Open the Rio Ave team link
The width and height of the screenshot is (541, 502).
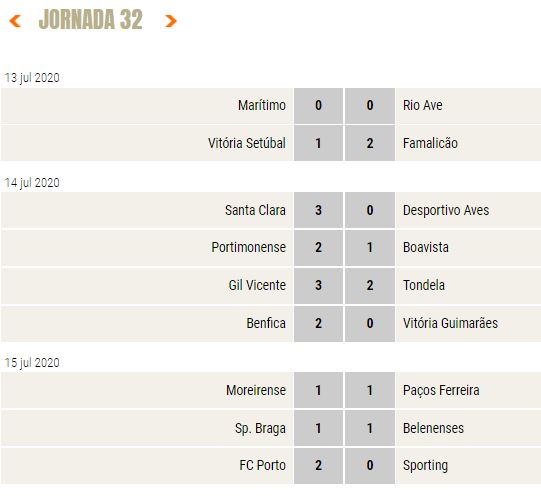coord(423,105)
